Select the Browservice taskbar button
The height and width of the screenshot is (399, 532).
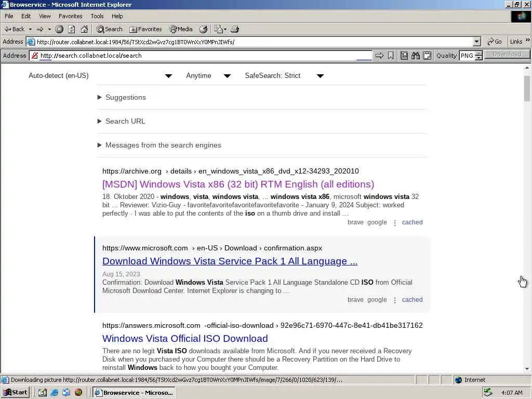click(134, 393)
